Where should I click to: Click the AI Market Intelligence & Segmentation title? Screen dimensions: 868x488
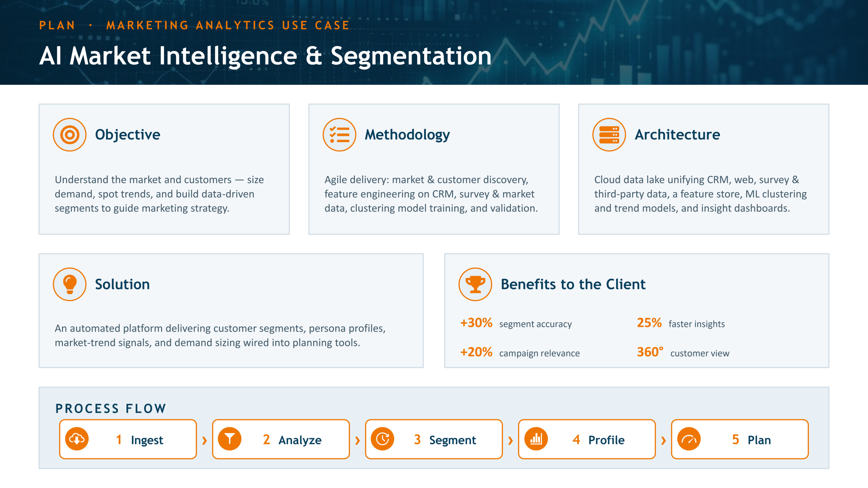(x=265, y=56)
